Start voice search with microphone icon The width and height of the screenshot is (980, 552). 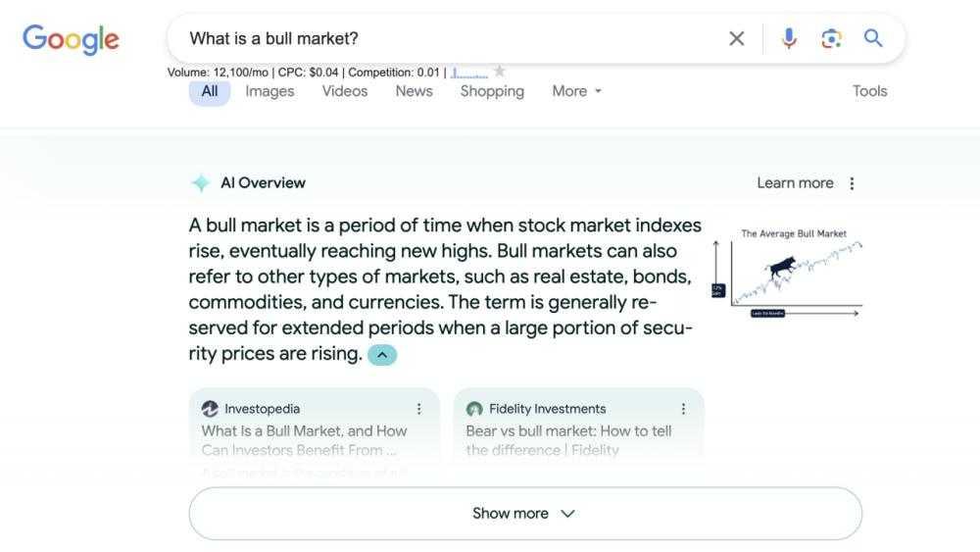(x=789, y=38)
